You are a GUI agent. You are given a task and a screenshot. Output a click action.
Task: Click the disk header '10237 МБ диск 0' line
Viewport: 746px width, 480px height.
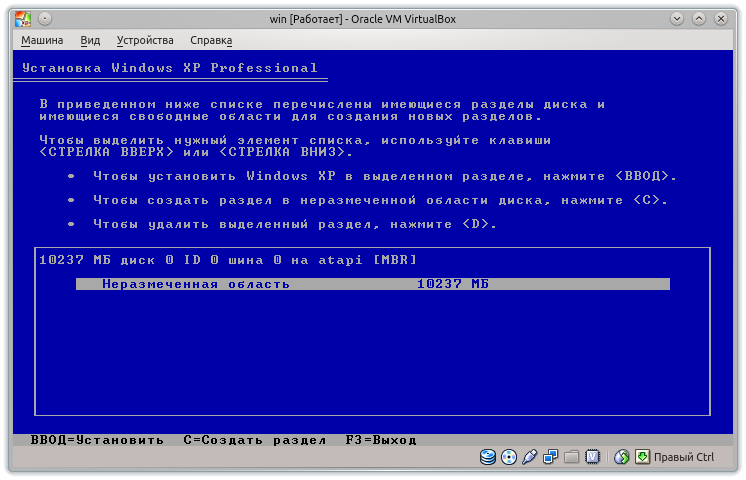(x=228, y=260)
